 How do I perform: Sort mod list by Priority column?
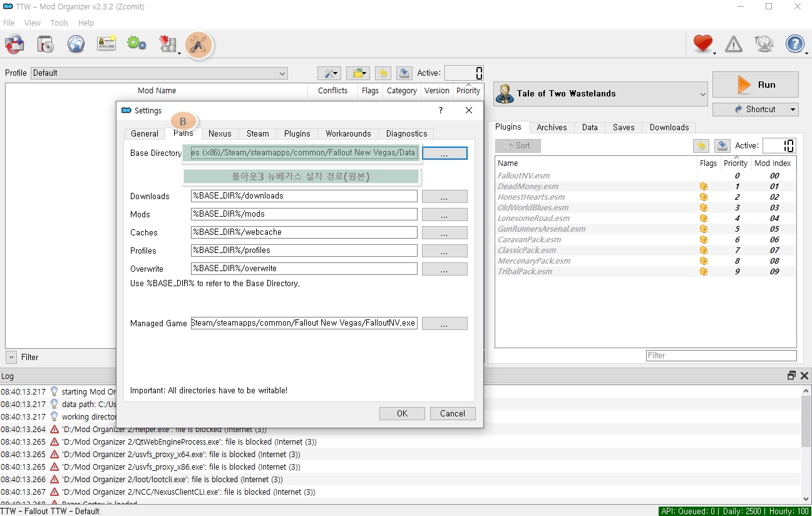pos(468,90)
